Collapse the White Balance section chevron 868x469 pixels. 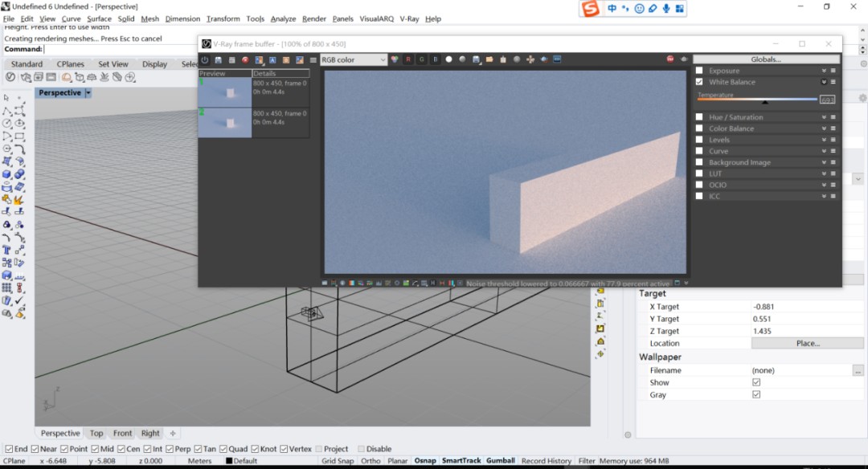[824, 82]
